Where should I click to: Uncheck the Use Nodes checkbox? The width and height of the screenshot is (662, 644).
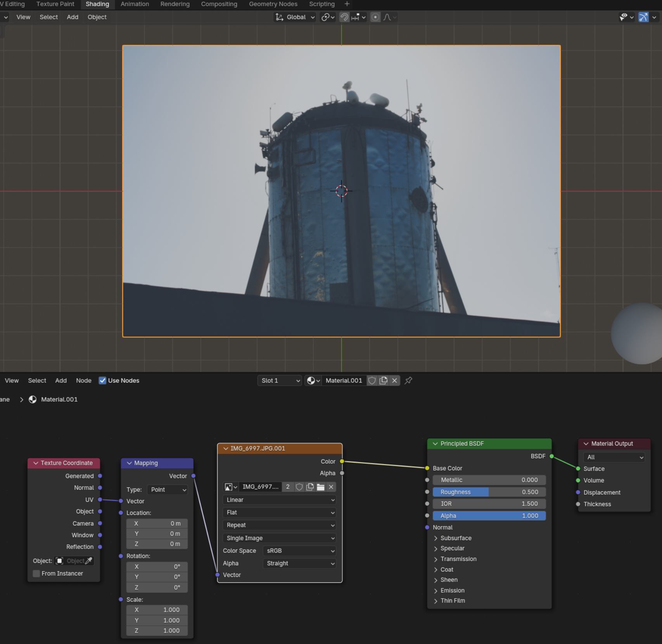[102, 380]
